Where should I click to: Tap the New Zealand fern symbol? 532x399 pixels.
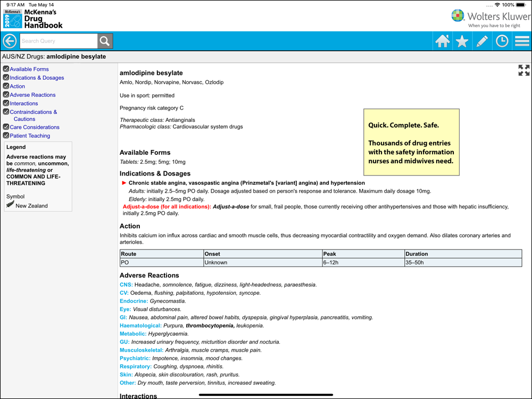[x=10, y=204]
